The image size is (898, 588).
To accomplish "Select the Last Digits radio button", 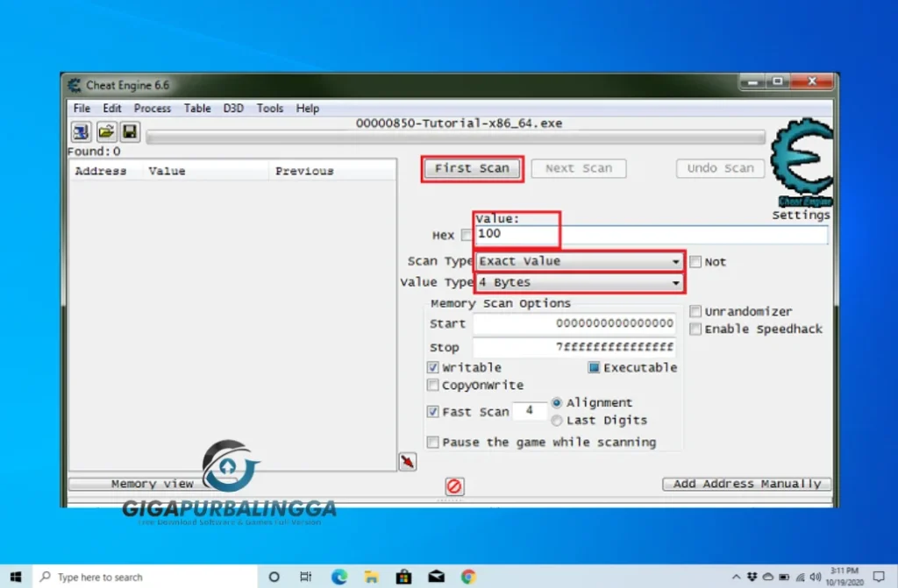I will point(557,420).
